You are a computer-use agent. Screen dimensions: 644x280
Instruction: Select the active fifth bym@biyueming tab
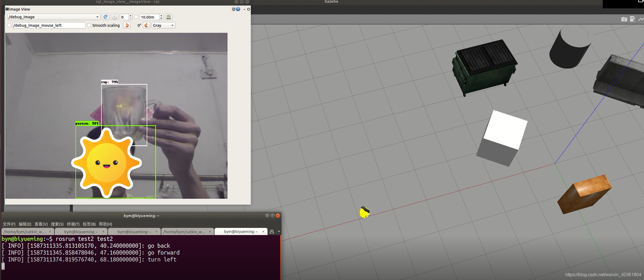click(x=241, y=232)
